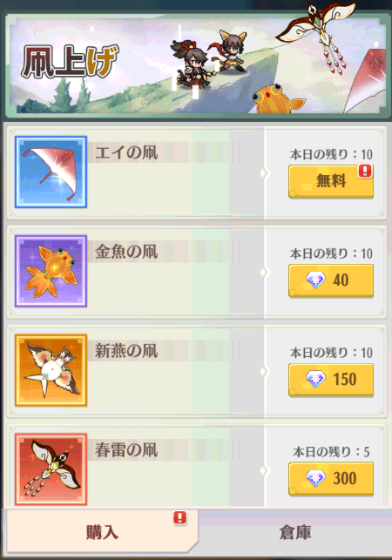Click the red alert badge on 購入 tab
The image size is (392, 560).
(180, 518)
